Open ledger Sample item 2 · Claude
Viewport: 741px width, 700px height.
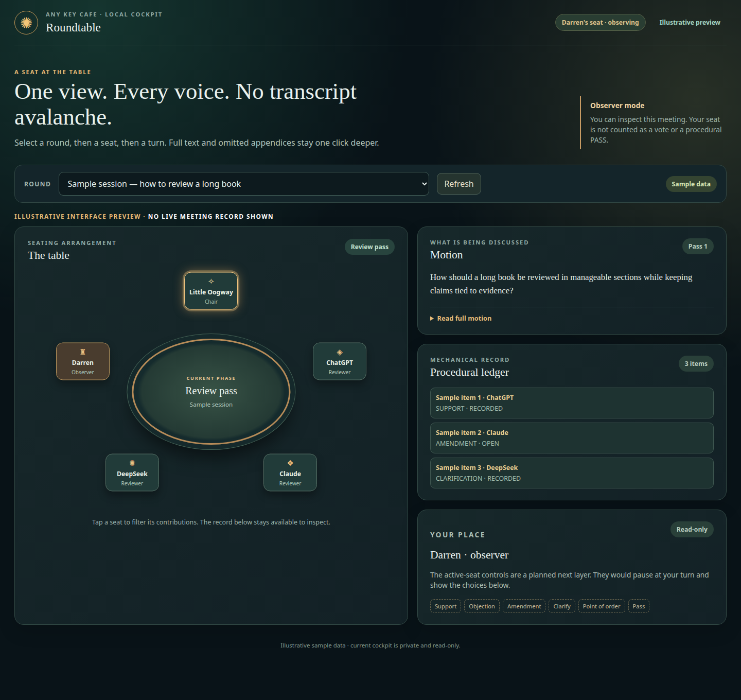coord(572,438)
